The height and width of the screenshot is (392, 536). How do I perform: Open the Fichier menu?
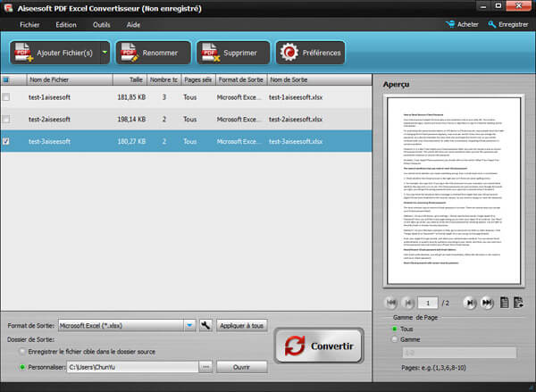coord(29,25)
